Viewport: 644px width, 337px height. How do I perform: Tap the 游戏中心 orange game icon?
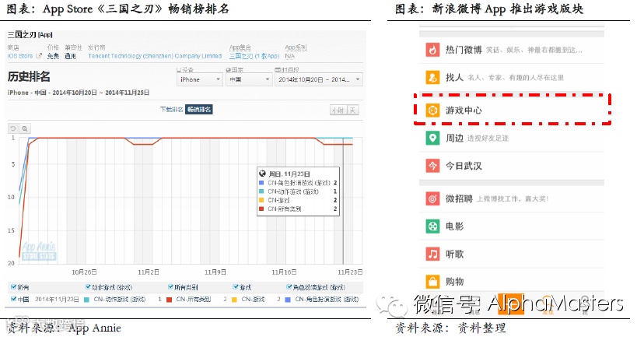pyautogui.click(x=432, y=111)
